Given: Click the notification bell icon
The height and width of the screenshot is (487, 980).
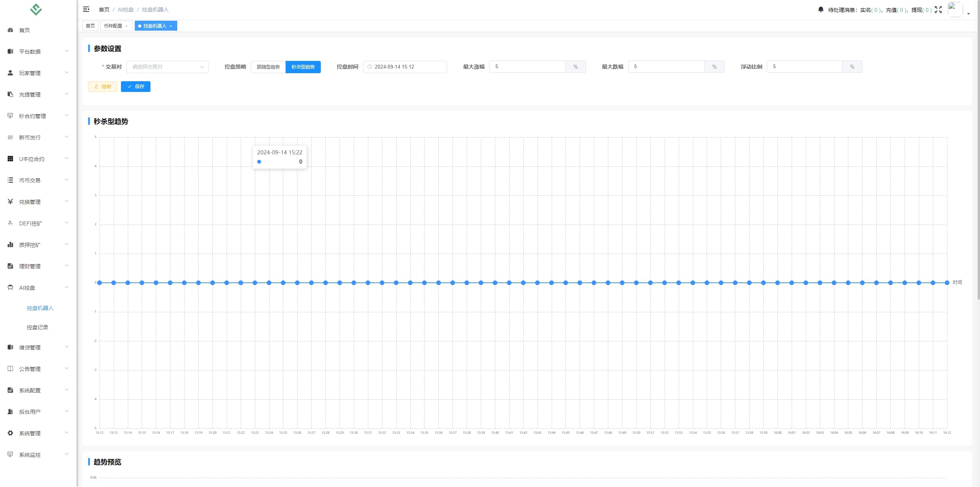Looking at the screenshot, I should pyautogui.click(x=820, y=10).
